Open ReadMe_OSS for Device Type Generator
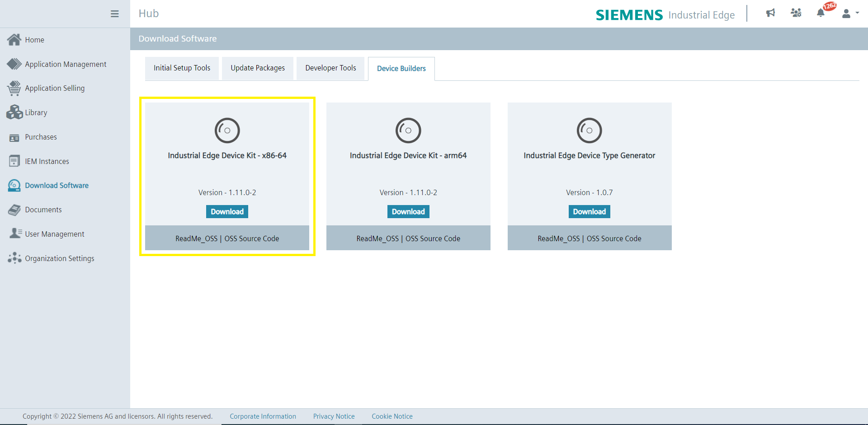Screen dimensions: 868x425 tap(559, 238)
